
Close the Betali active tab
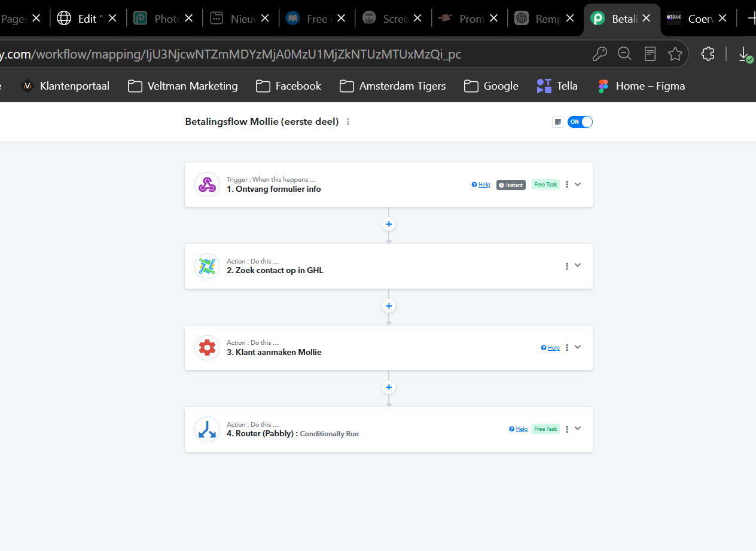(646, 19)
